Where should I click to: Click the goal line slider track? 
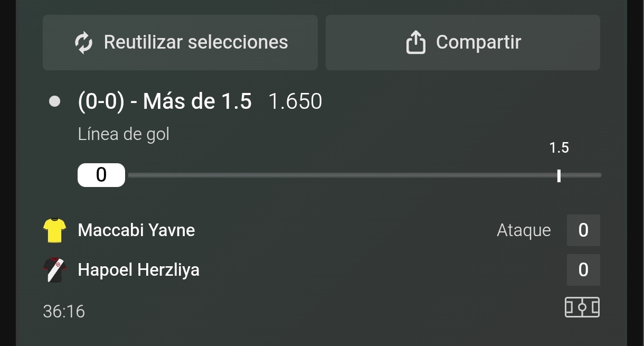pyautogui.click(x=365, y=175)
